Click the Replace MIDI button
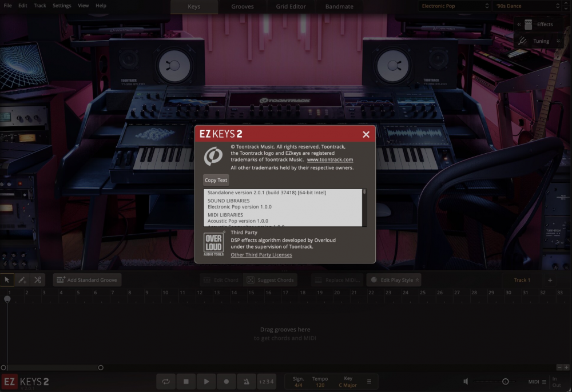 pos(337,280)
